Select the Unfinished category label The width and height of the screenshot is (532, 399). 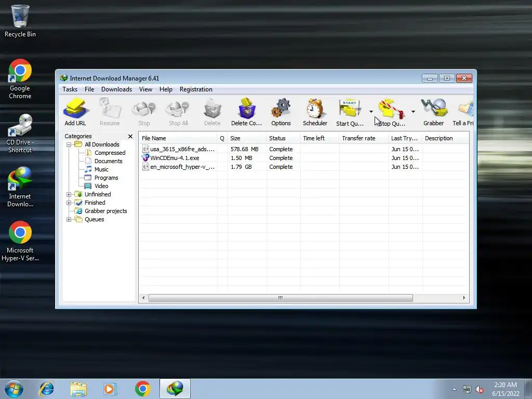pyautogui.click(x=98, y=194)
